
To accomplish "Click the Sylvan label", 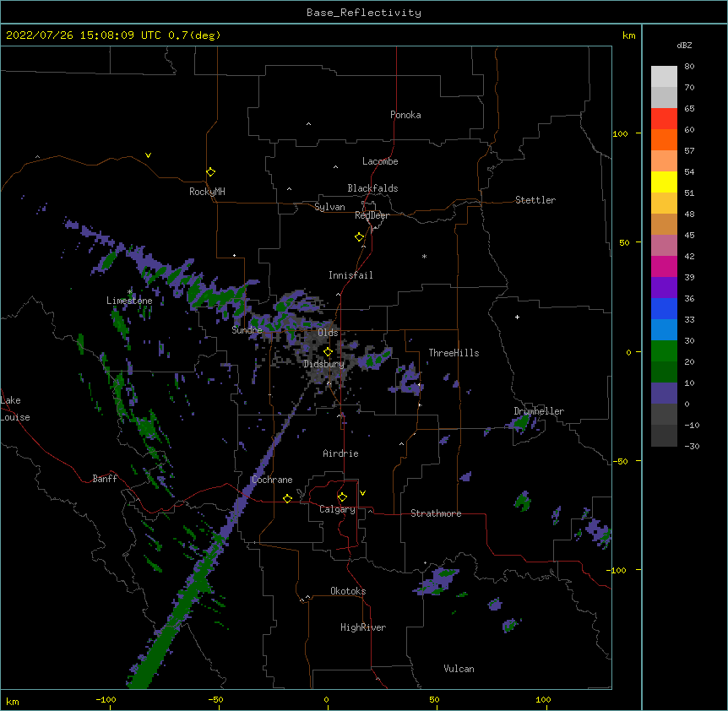I will (x=329, y=207).
